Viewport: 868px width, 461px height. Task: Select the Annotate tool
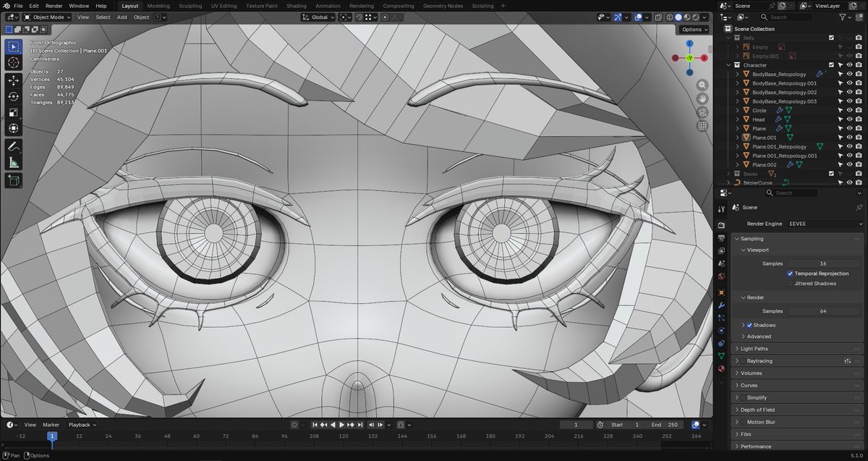pos(14,147)
